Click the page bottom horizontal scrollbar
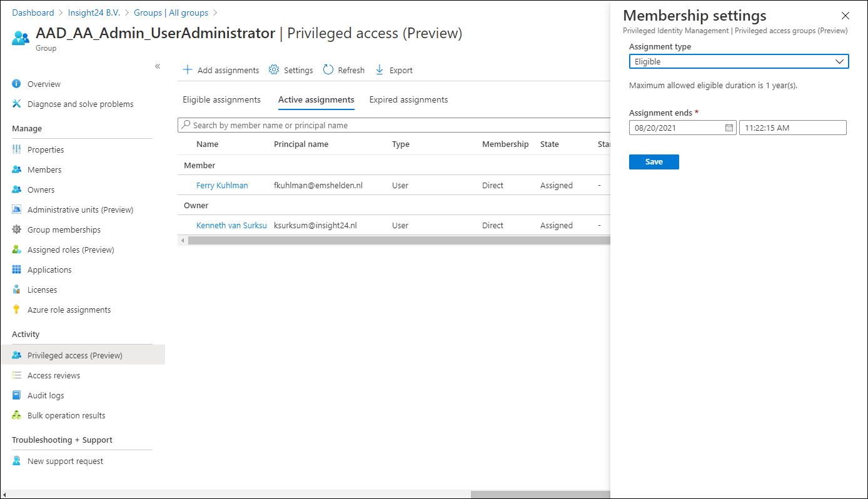This screenshot has height=499, width=868. tap(541, 494)
